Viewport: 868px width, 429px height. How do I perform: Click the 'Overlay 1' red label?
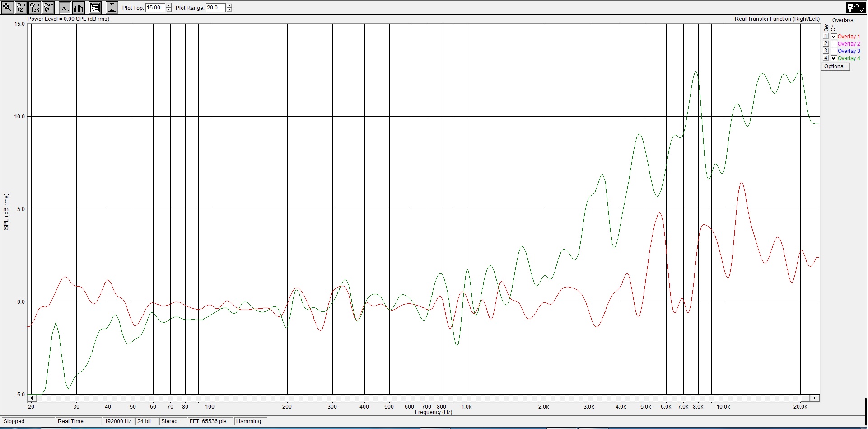(849, 37)
